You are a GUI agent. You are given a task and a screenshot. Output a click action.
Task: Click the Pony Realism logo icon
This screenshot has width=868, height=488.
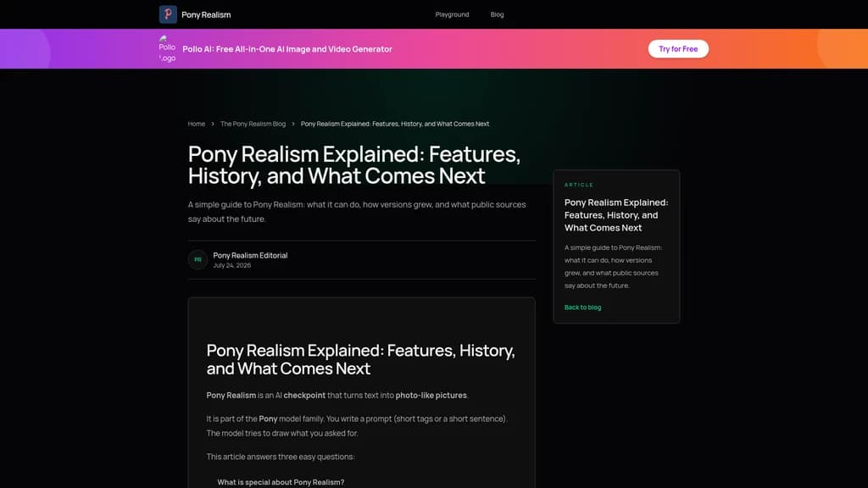[x=169, y=14]
